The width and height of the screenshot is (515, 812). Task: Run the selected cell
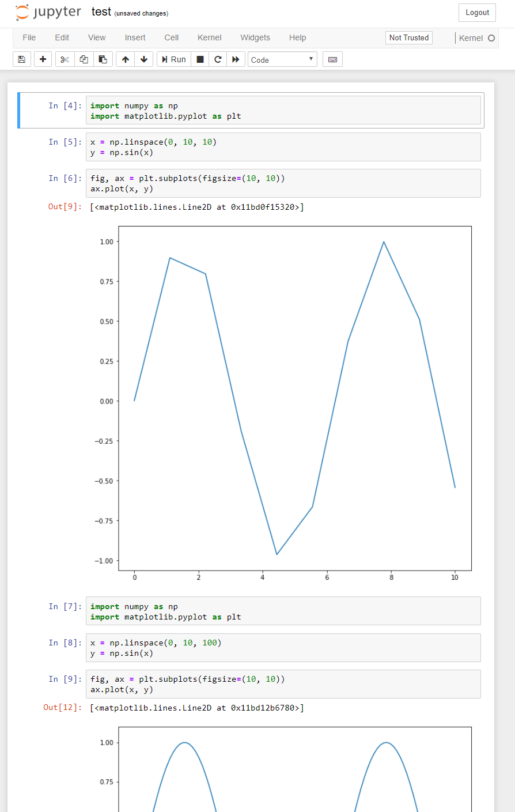pyautogui.click(x=173, y=59)
